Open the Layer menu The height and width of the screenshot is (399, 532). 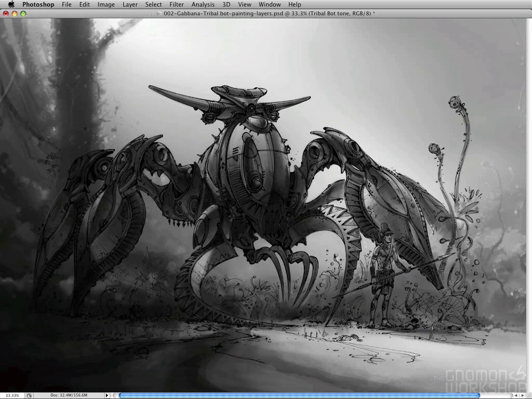tap(130, 4)
